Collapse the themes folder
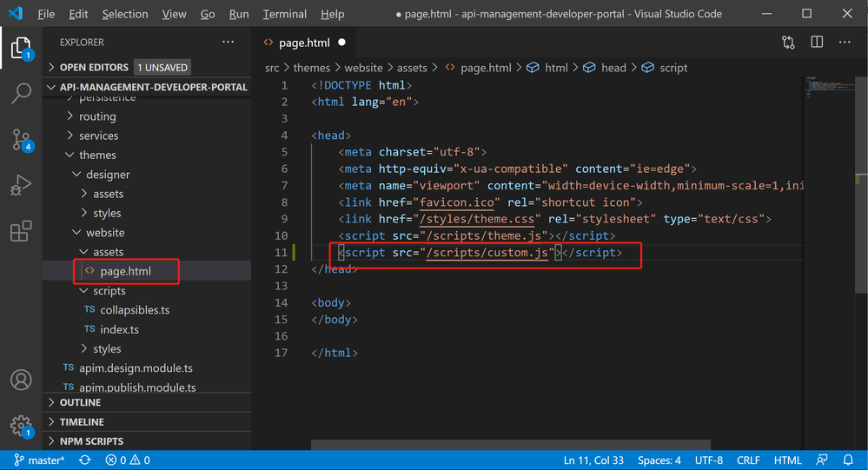868x470 pixels. click(147, 155)
